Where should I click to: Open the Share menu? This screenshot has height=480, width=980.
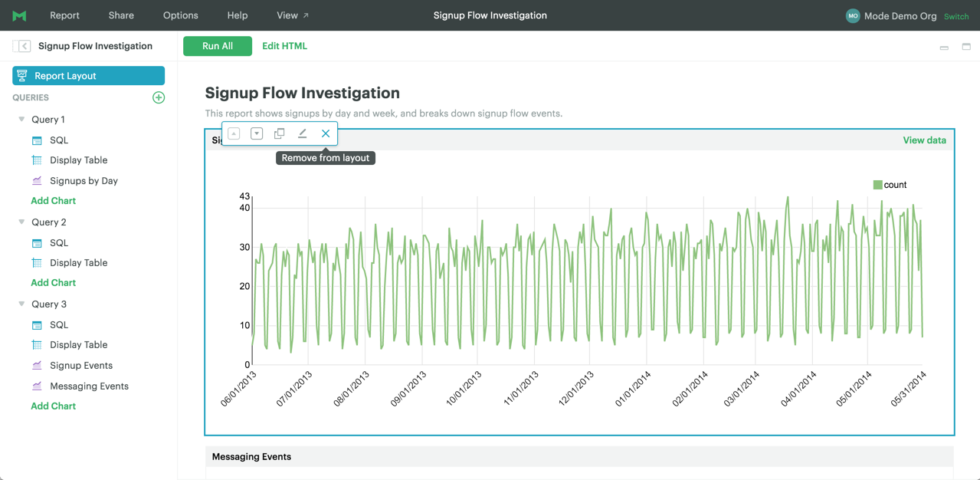(121, 15)
